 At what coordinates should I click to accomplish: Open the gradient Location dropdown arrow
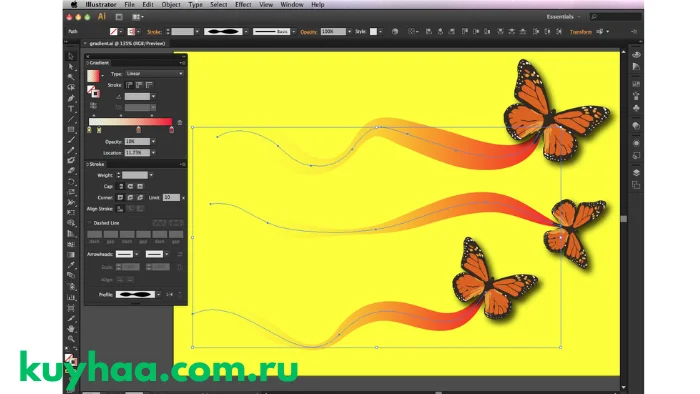tap(153, 153)
